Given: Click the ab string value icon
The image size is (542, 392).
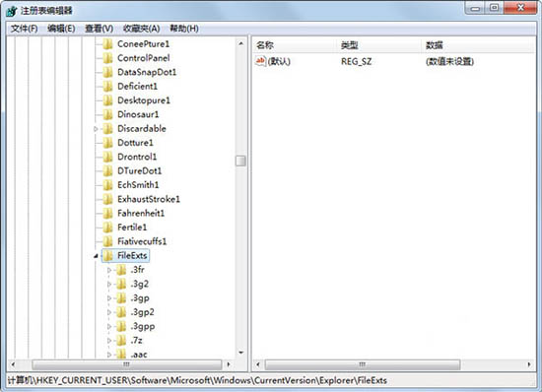Looking at the screenshot, I should (x=260, y=61).
